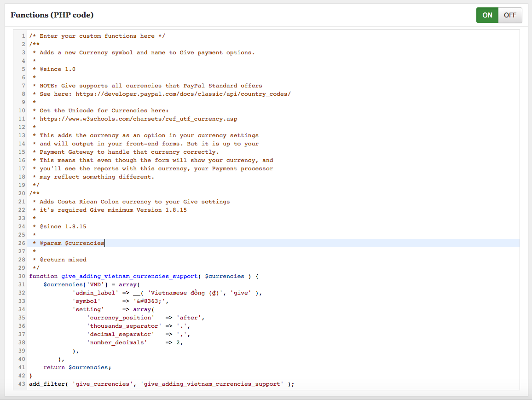Click the '@since 1.8.15' line
532x400 pixels.
59,226
